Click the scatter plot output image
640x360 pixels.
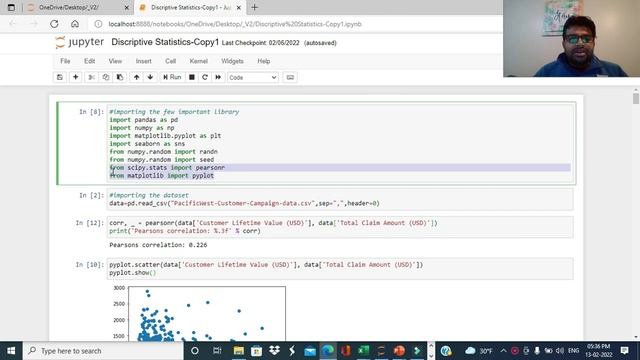199,313
